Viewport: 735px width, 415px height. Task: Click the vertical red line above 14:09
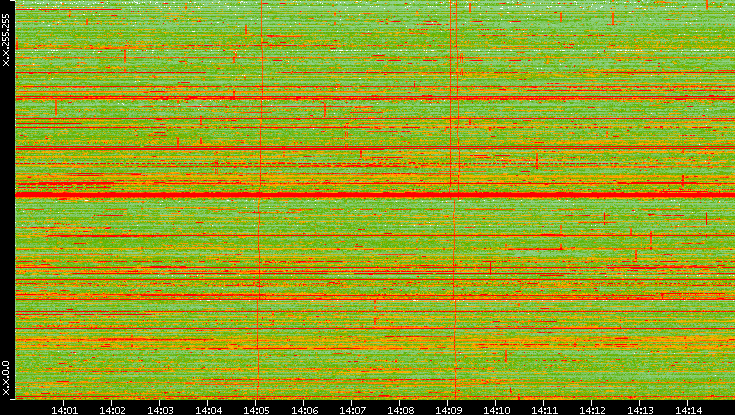coord(452,199)
